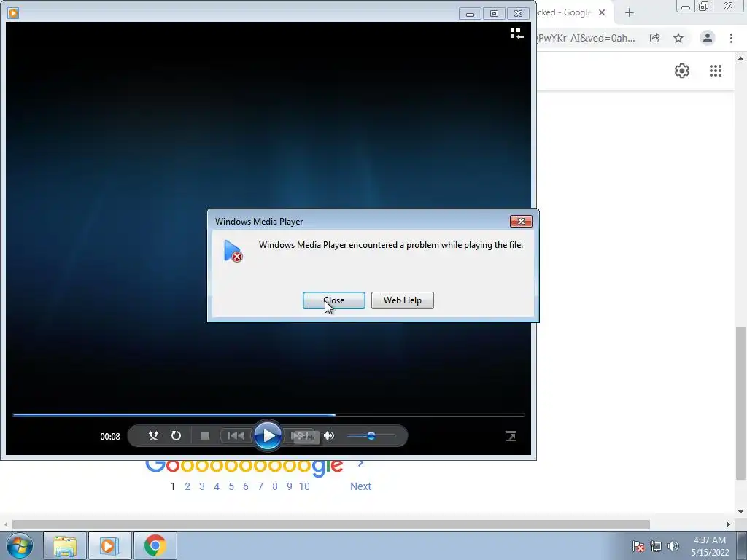Go to Google results page 3
The image size is (747, 560).
202,486
